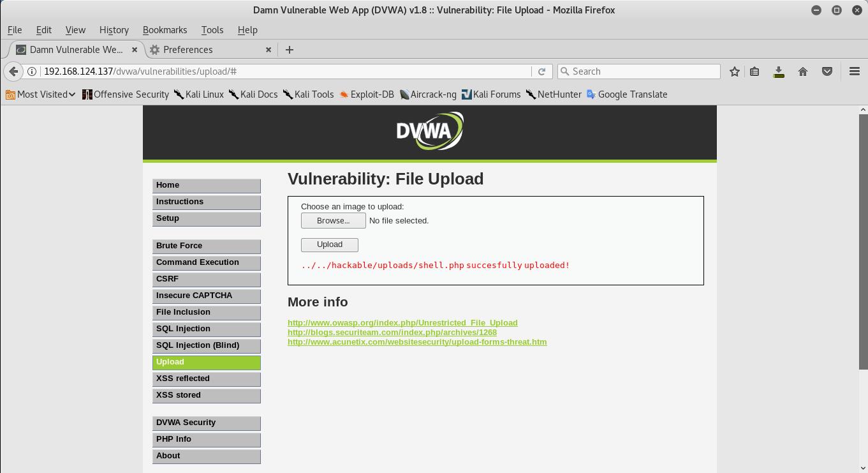868x473 pixels.
Task: Click the URL address bar
Action: [x=286, y=71]
